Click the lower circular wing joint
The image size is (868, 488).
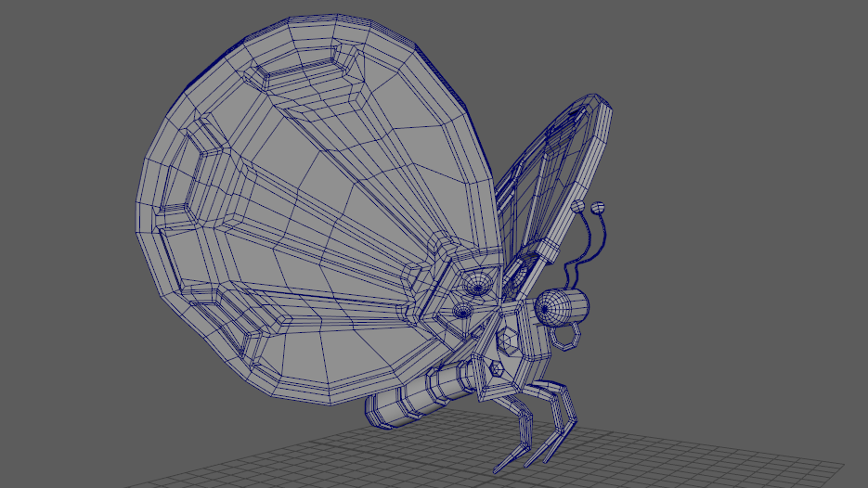[461, 312]
